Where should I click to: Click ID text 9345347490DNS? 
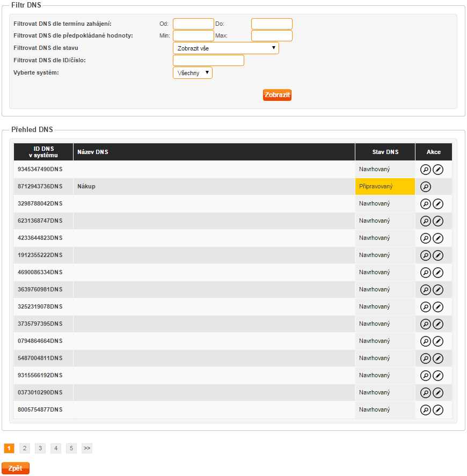point(40,169)
